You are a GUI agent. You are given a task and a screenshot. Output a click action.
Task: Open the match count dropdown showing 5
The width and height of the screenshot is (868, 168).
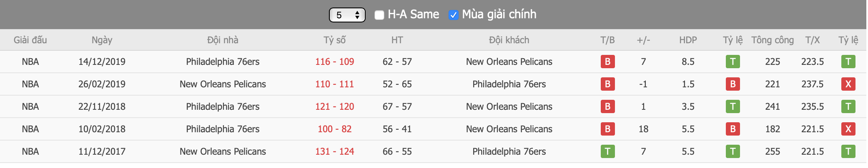tap(347, 15)
